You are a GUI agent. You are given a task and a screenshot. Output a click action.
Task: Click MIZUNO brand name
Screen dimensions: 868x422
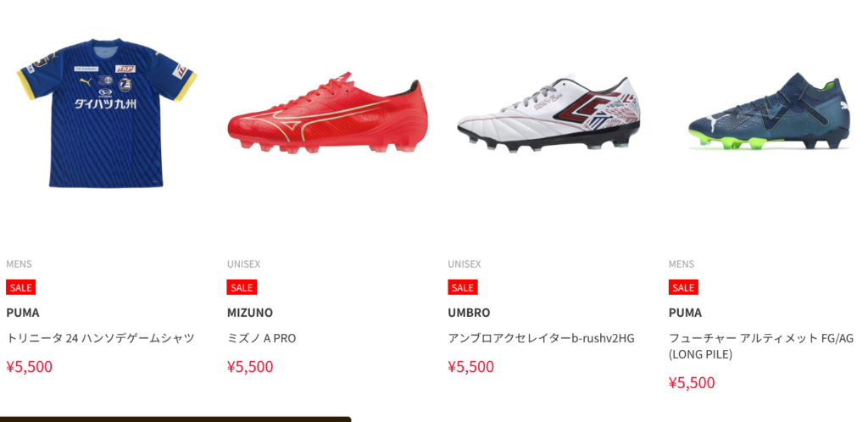coord(250,313)
